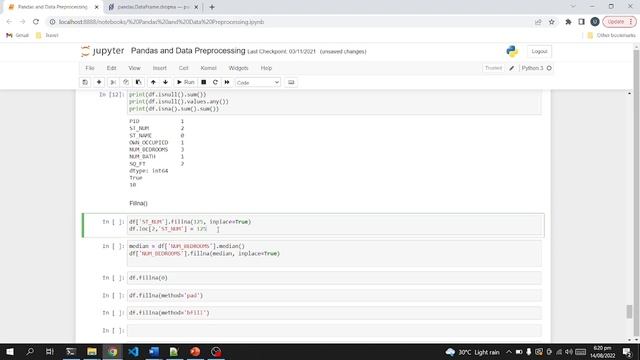Screen dimensions: 640x360
Task: Select the Pandas and Data Preprocessing browser tab
Action: tap(52, 7)
